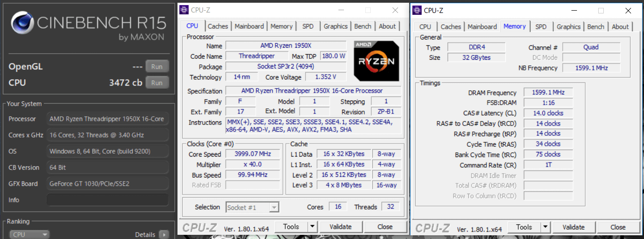
Task: Switch to Memory tab in left CPU-Z window
Action: [282, 26]
